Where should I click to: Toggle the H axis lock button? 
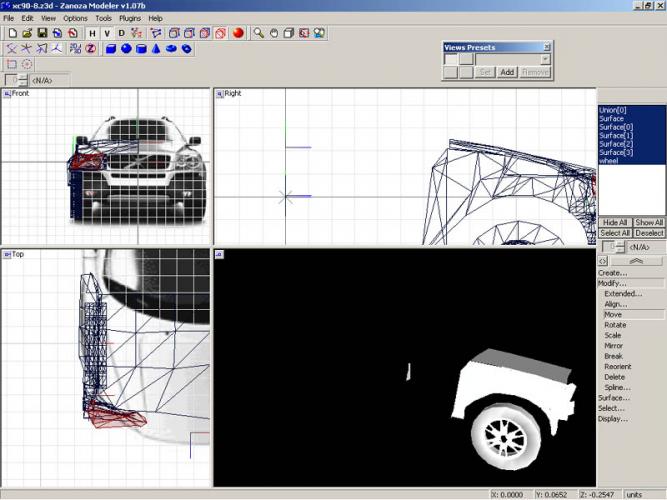click(93, 33)
